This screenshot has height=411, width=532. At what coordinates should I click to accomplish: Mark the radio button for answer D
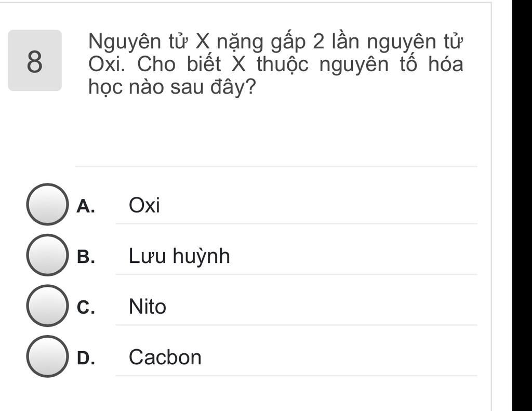(47, 356)
